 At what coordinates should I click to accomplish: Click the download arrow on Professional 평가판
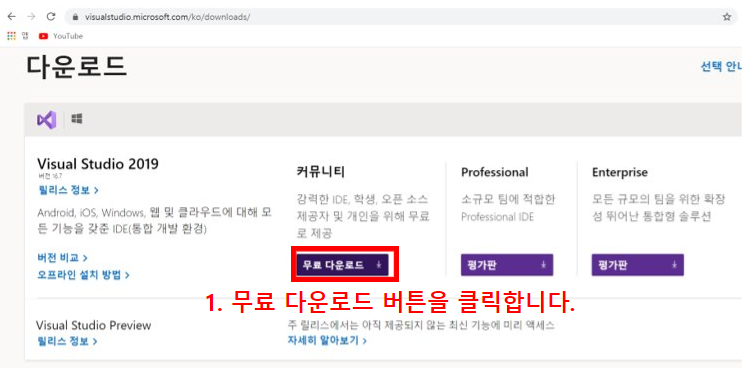coord(543,265)
